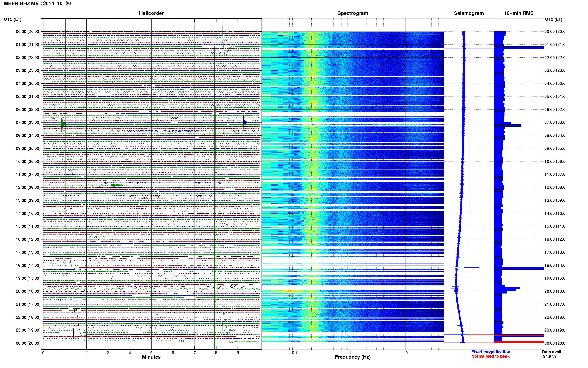This screenshot has height=368, width=588.
Task: Click the left 06:00 (02:00) time label
Action: click(x=28, y=109)
